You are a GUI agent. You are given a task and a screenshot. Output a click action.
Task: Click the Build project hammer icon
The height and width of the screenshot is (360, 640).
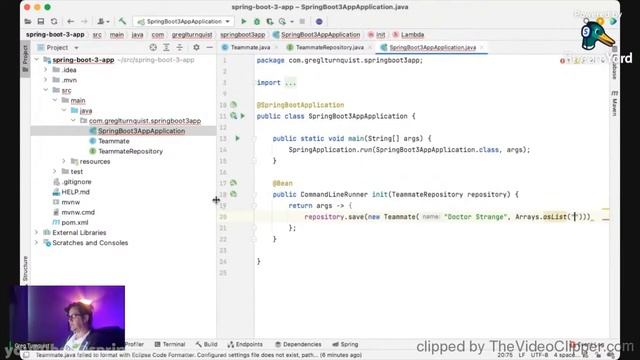coord(122,21)
